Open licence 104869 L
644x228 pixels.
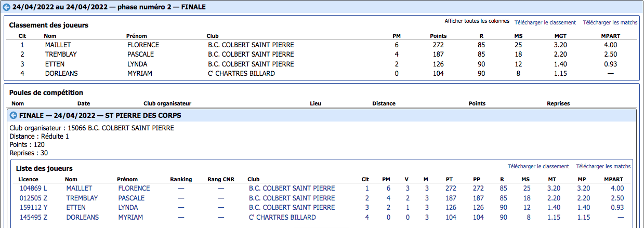pos(33,189)
